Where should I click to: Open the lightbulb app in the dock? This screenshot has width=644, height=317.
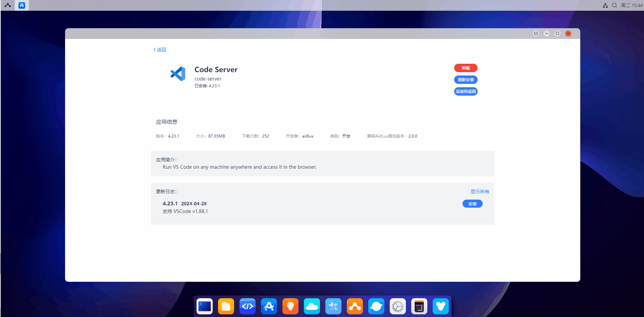click(290, 306)
